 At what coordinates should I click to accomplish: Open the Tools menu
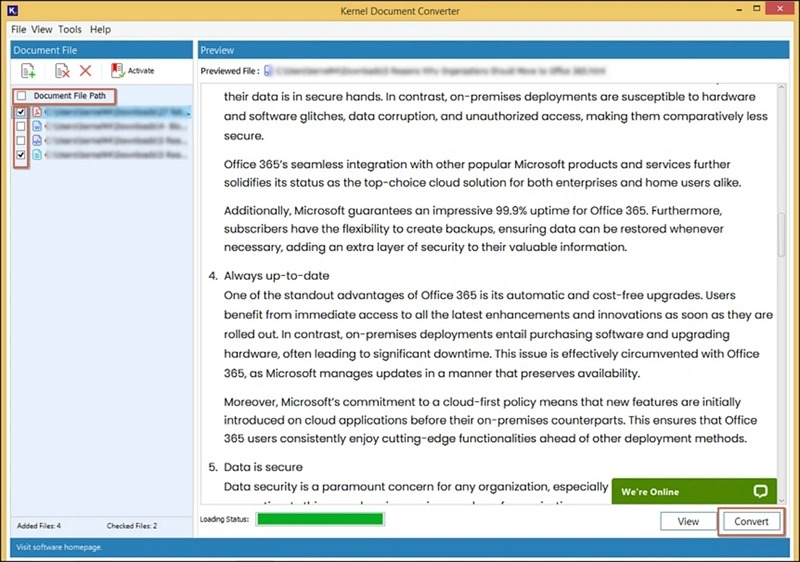click(x=70, y=30)
